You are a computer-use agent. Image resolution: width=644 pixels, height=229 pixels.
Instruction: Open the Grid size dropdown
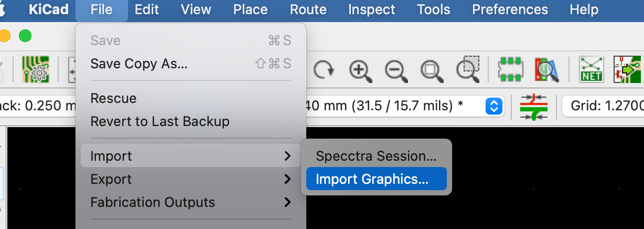click(603, 106)
